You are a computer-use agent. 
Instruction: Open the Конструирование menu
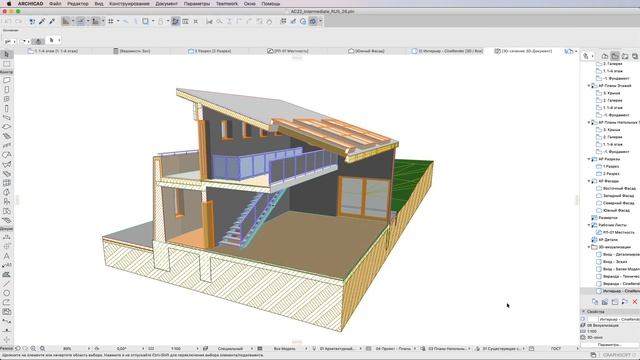[129, 4]
